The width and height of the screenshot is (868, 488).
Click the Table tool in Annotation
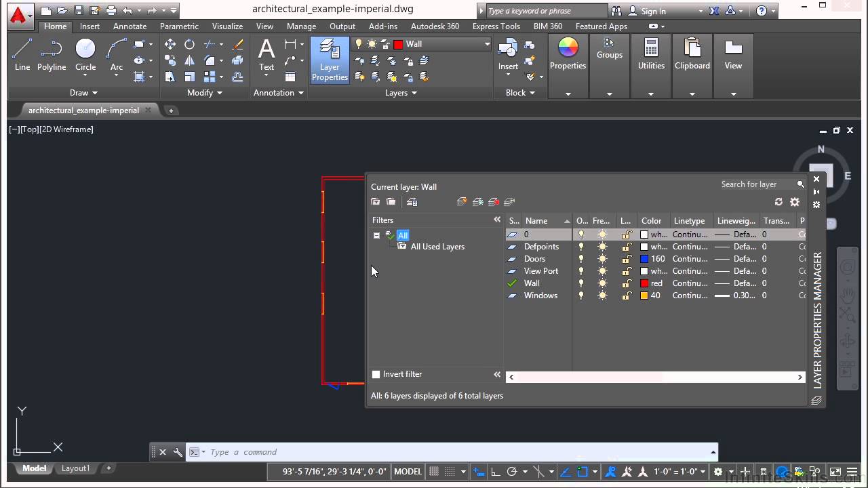tap(290, 77)
